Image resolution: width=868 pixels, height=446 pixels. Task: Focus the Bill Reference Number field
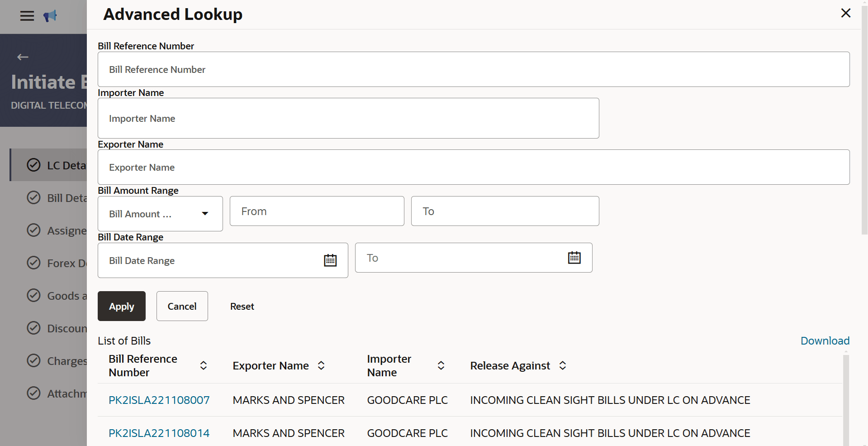(x=474, y=69)
